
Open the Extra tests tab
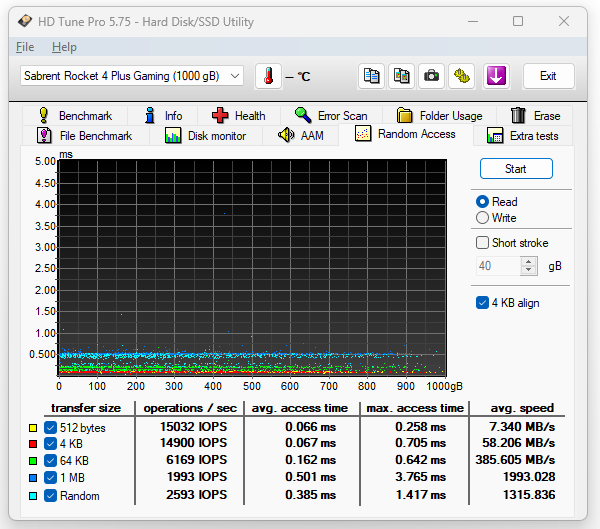pos(523,136)
